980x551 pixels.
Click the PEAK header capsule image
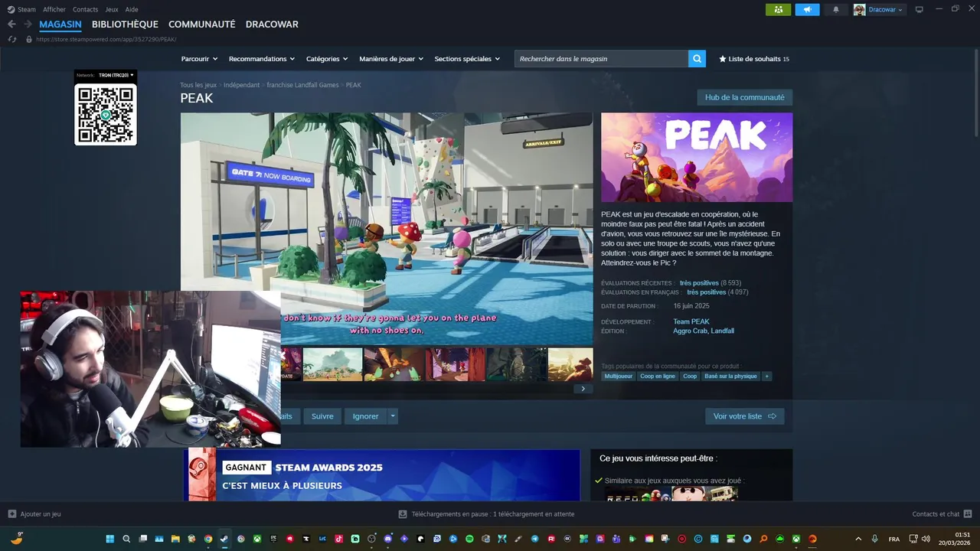[697, 158]
